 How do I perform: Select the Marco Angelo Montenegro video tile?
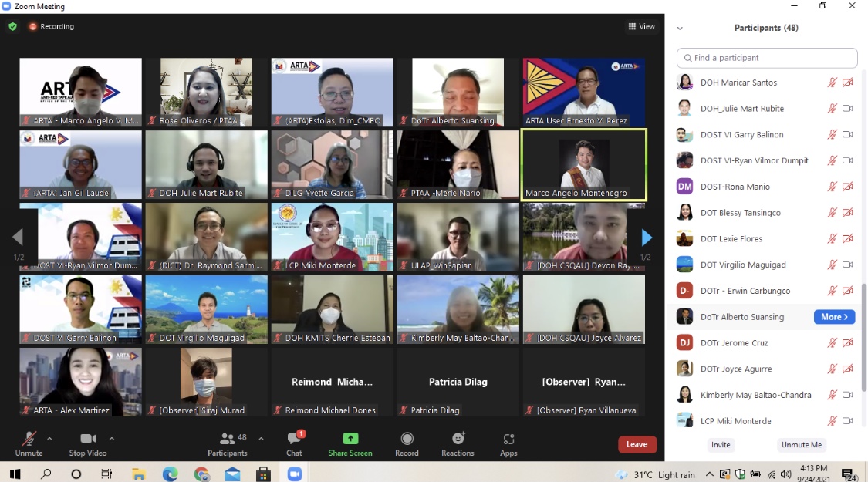coord(583,164)
